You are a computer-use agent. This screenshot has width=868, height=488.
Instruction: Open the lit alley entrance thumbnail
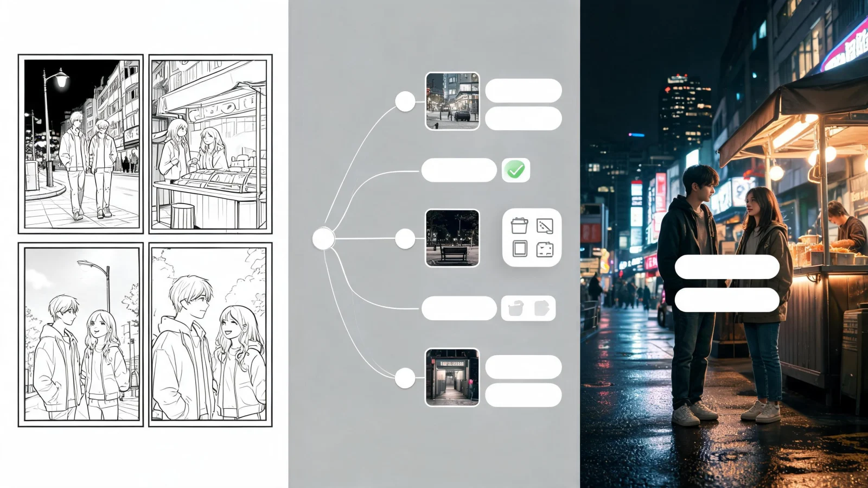452,377
